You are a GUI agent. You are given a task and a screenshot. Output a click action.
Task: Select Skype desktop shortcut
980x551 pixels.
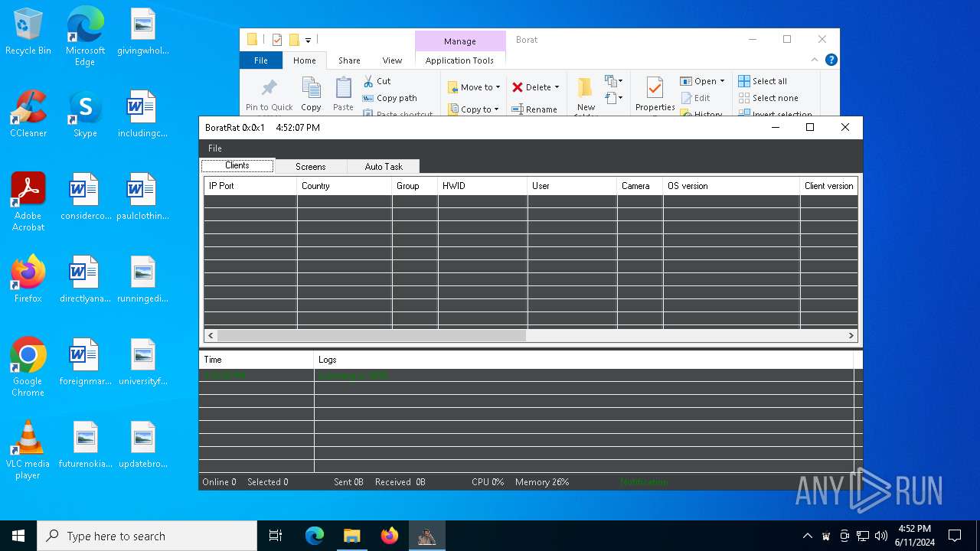(x=85, y=114)
